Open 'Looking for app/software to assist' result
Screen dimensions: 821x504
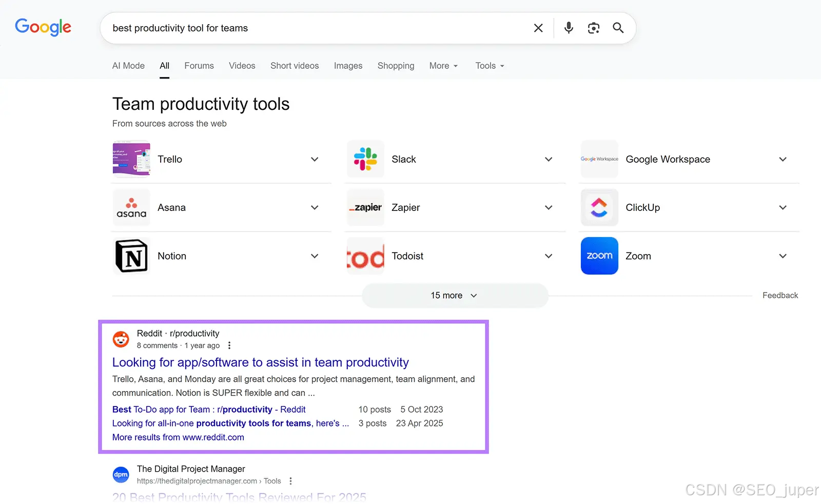pos(261,362)
